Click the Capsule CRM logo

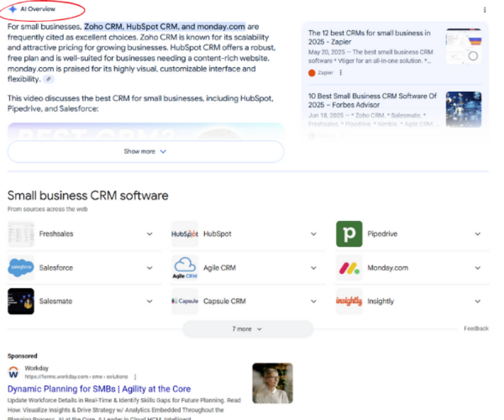[185, 301]
